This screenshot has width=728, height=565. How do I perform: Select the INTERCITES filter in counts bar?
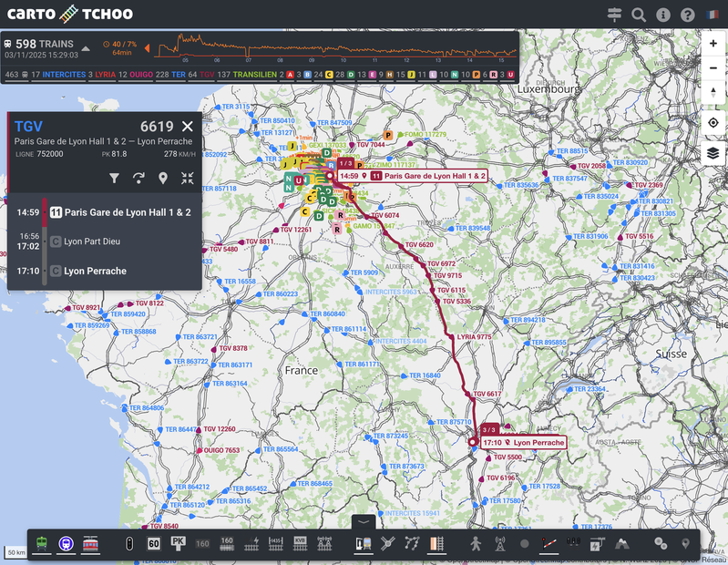(64, 74)
